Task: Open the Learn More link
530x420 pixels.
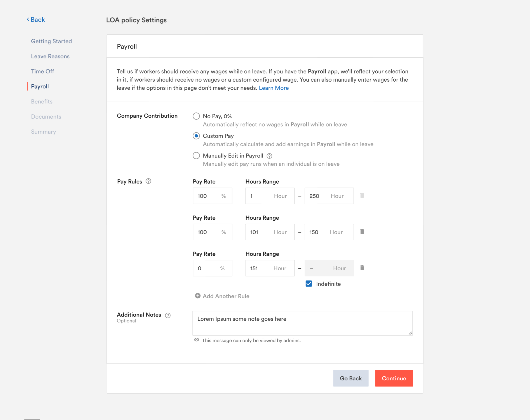Action: (274, 88)
